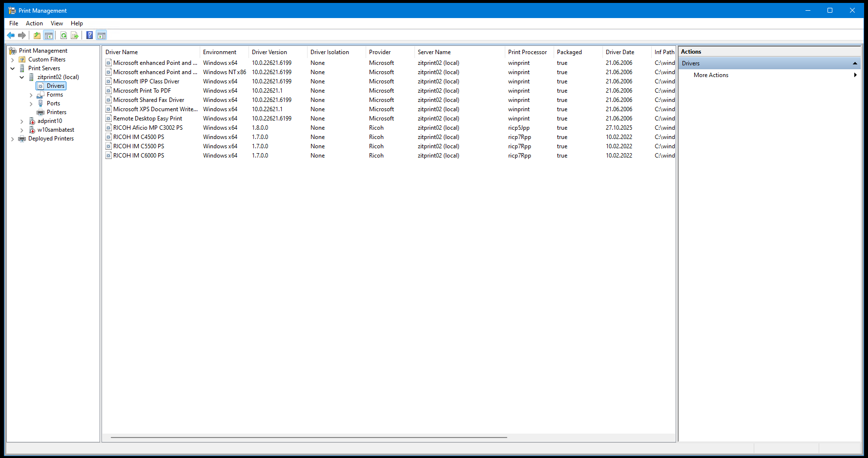Click the Refresh toolbar icon
The width and height of the screenshot is (868, 458).
click(63, 35)
